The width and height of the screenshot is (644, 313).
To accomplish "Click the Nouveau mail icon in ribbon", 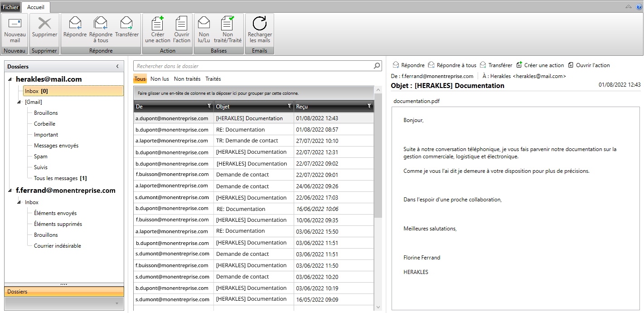I will point(15,24).
